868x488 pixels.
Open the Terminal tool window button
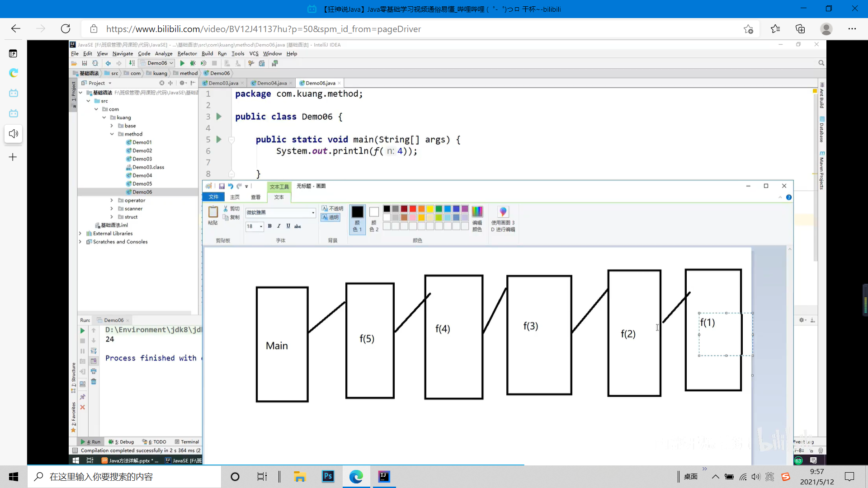tap(187, 442)
